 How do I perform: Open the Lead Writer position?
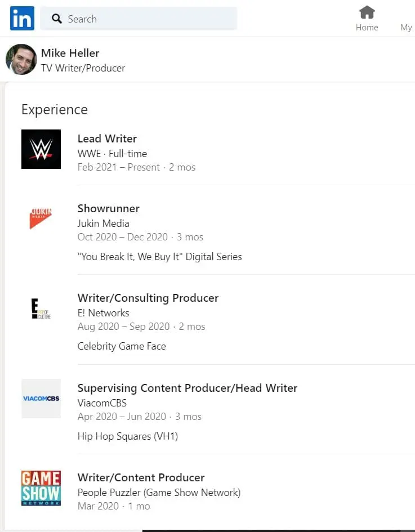point(107,138)
